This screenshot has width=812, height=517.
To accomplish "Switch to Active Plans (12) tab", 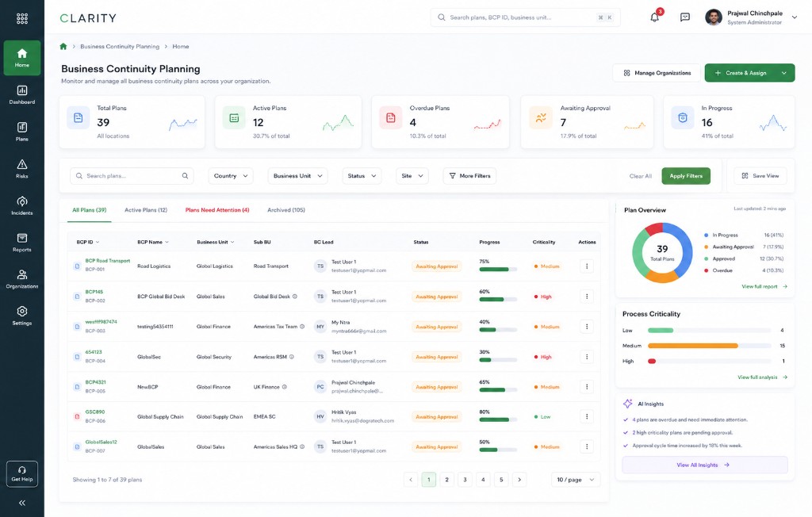I will [x=146, y=210].
